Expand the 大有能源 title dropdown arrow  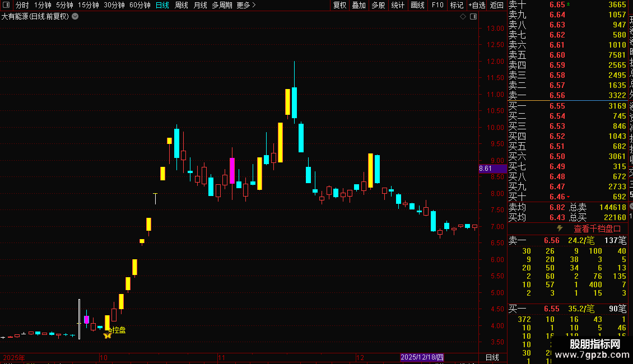click(x=75, y=16)
